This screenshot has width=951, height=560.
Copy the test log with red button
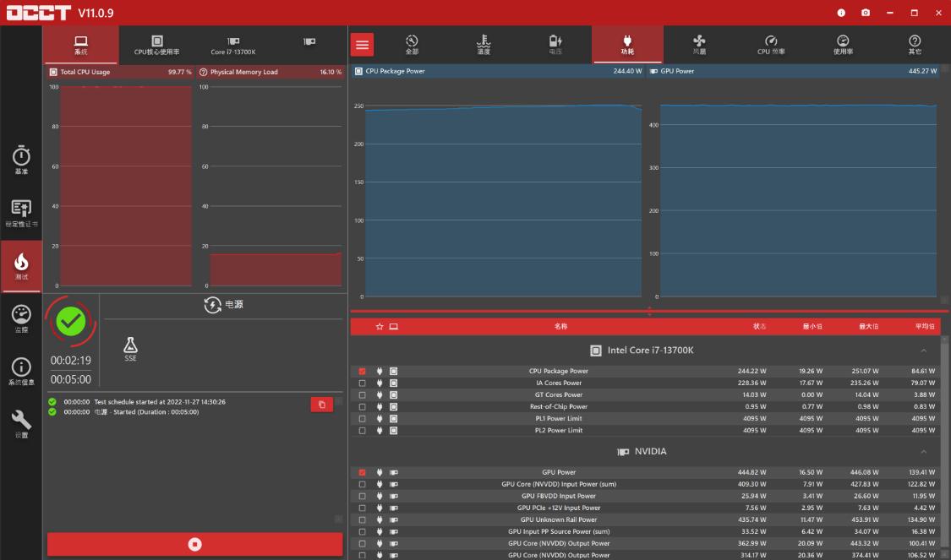321,405
